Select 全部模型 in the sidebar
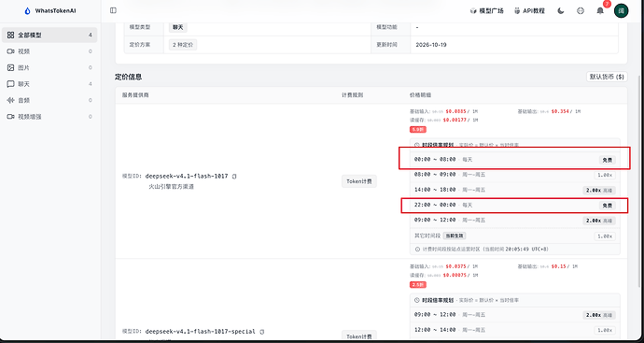This screenshot has height=343, width=644. click(49, 35)
